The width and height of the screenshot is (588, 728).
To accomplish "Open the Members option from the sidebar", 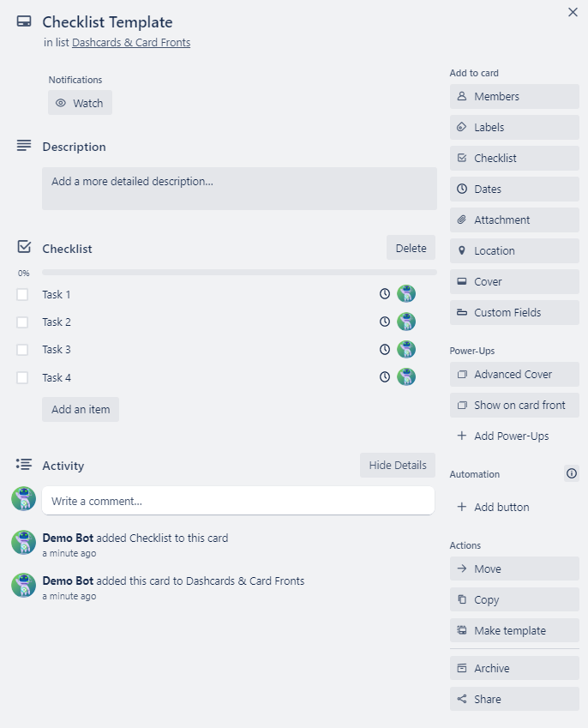I will pyautogui.click(x=513, y=96).
